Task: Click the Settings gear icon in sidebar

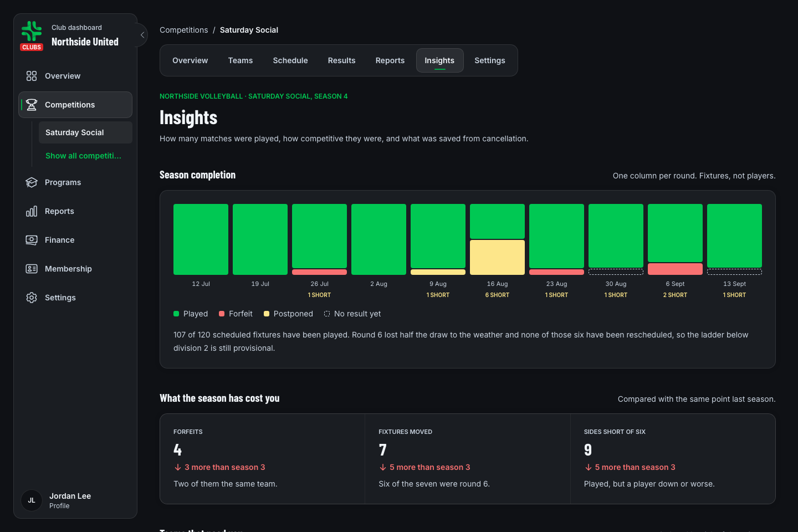Action: coord(32,298)
